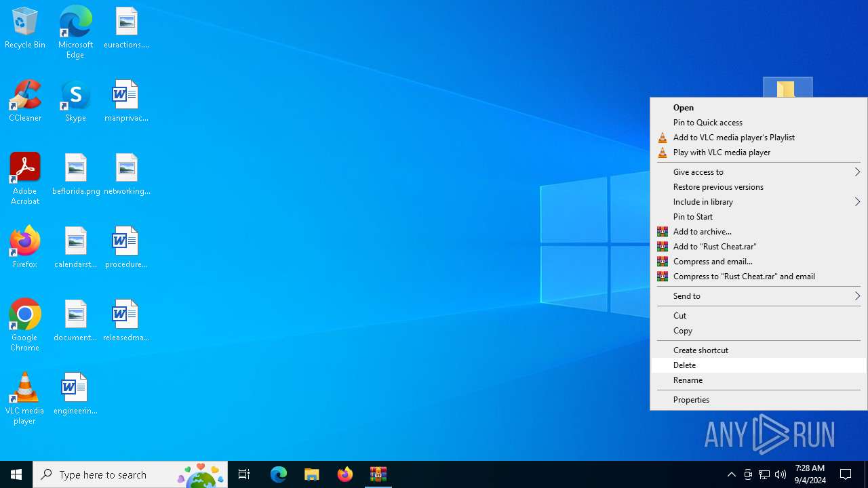
Task: Choose Pin to Start
Action: [759, 217]
